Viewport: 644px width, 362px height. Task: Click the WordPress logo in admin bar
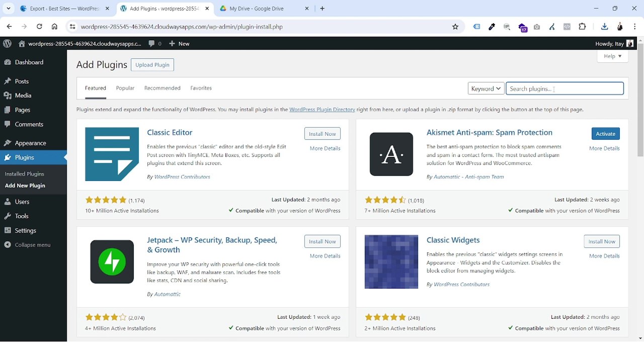pos(7,44)
